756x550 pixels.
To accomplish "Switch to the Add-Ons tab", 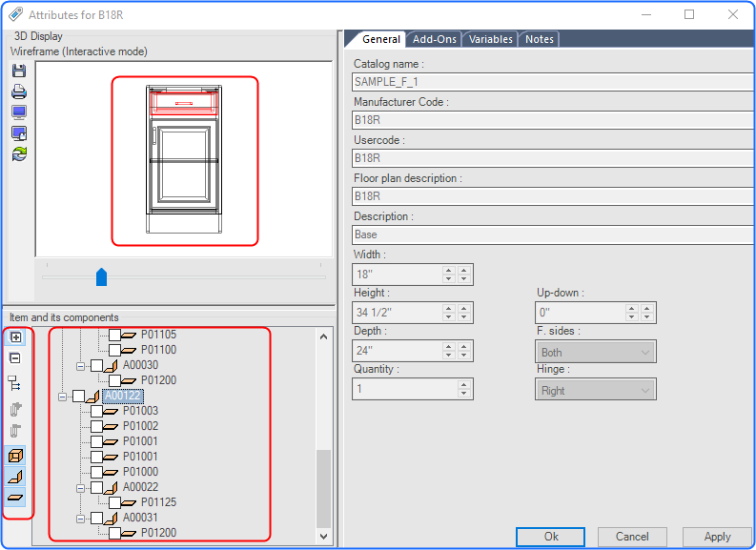I will [x=435, y=39].
